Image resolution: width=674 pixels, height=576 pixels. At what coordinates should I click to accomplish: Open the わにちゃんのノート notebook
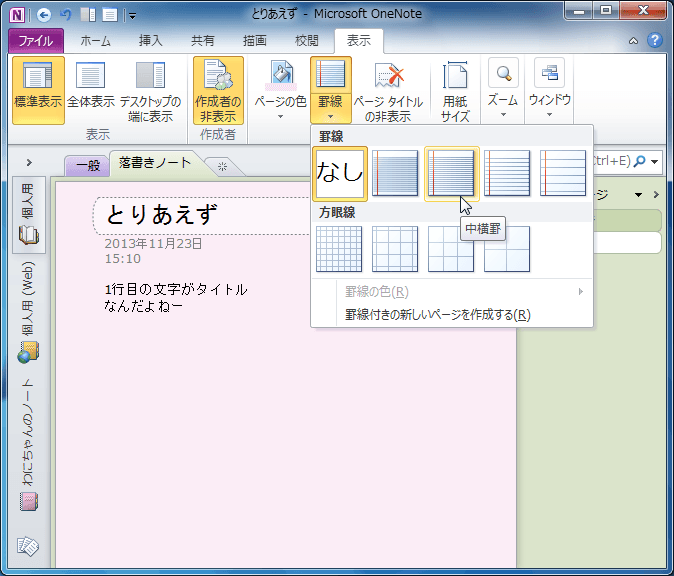[28, 445]
